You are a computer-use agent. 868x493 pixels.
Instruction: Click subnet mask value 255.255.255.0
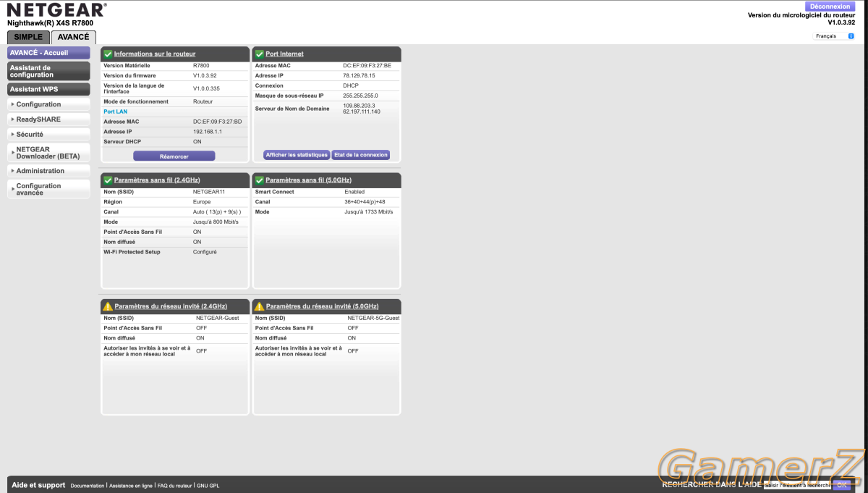pyautogui.click(x=360, y=96)
